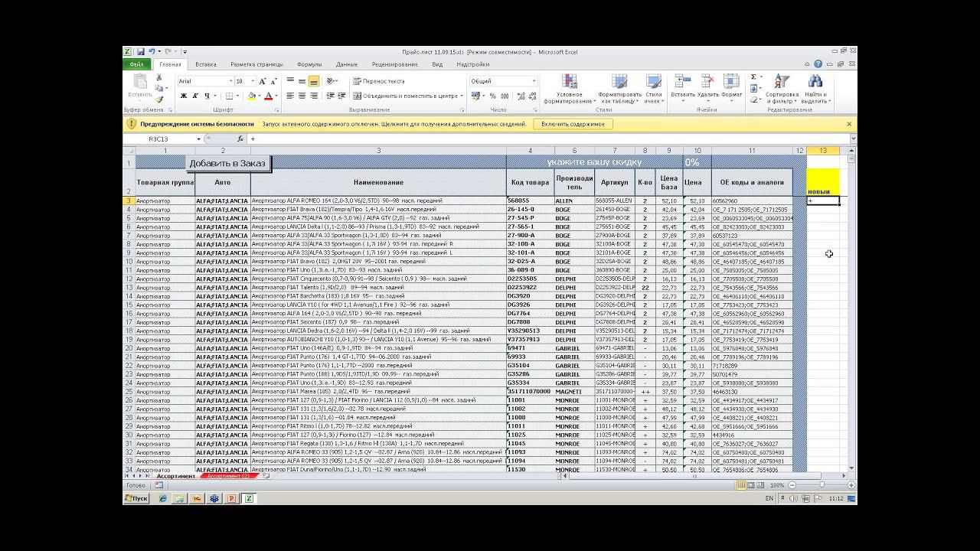The width and height of the screenshot is (980, 551).
Task: Open the font color dropdown arrow
Action: pyautogui.click(x=276, y=96)
